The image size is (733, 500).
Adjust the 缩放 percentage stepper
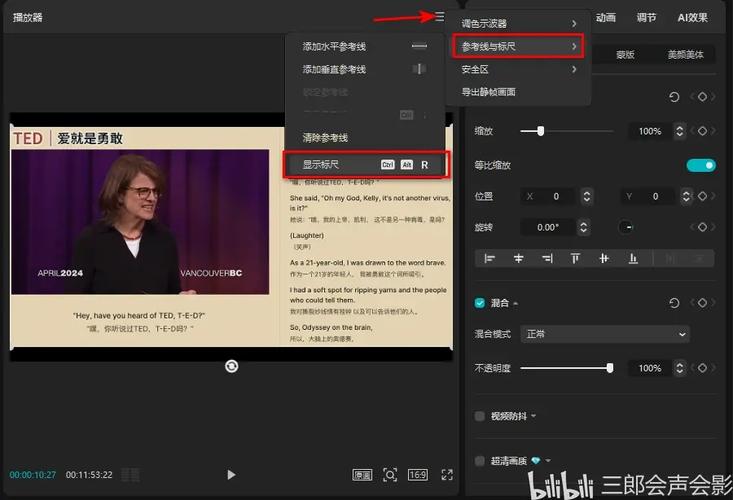point(679,131)
